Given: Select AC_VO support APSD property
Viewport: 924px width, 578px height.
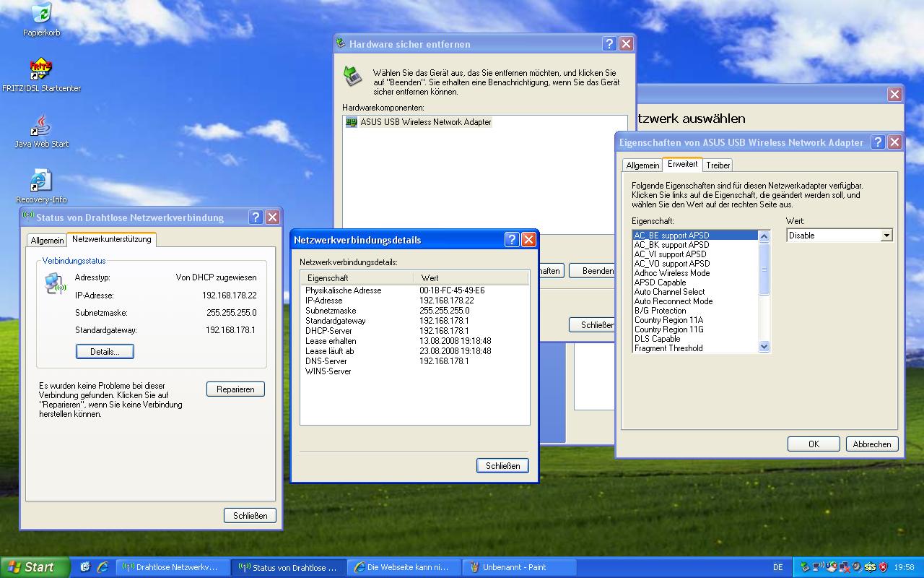Looking at the screenshot, I should 695,264.
